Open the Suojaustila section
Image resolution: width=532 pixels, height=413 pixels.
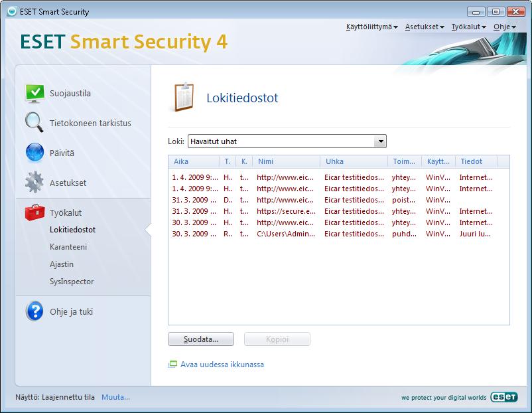pyautogui.click(x=70, y=94)
